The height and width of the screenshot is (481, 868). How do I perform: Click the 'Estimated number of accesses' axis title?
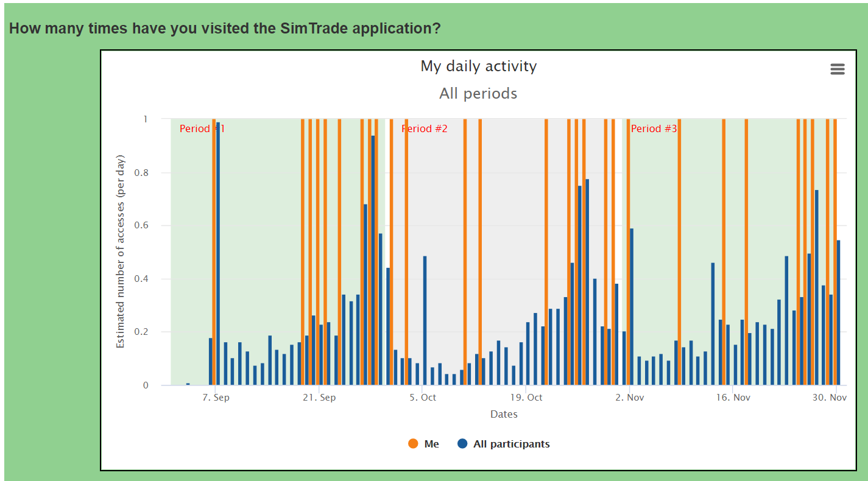click(x=121, y=251)
